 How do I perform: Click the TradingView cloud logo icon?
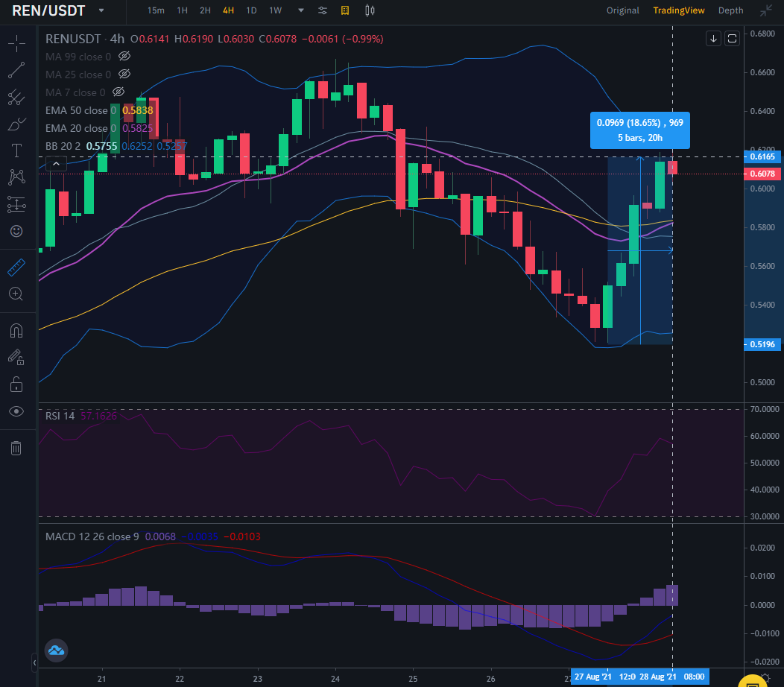click(x=57, y=650)
